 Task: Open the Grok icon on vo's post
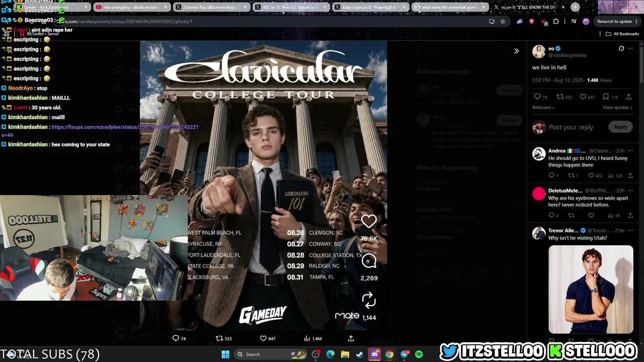coord(621,49)
